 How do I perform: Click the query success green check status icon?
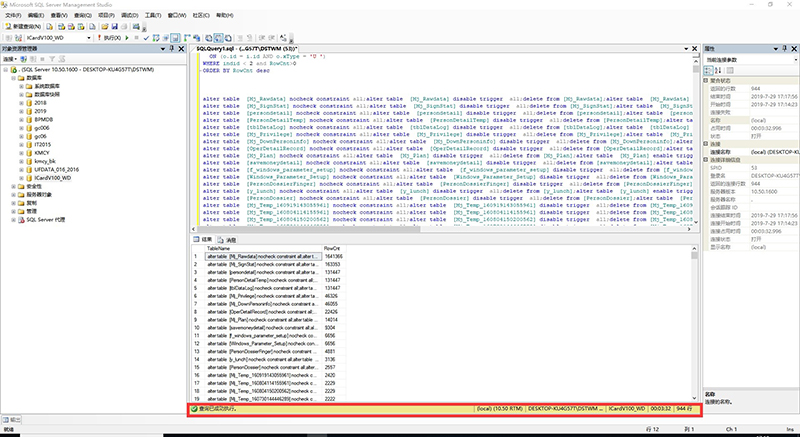[194, 409]
